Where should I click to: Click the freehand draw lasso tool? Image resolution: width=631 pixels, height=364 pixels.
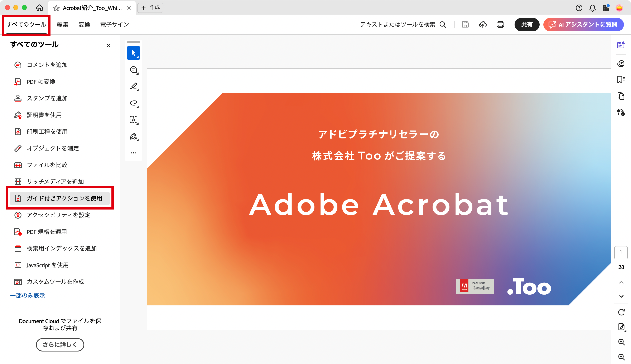pyautogui.click(x=133, y=103)
